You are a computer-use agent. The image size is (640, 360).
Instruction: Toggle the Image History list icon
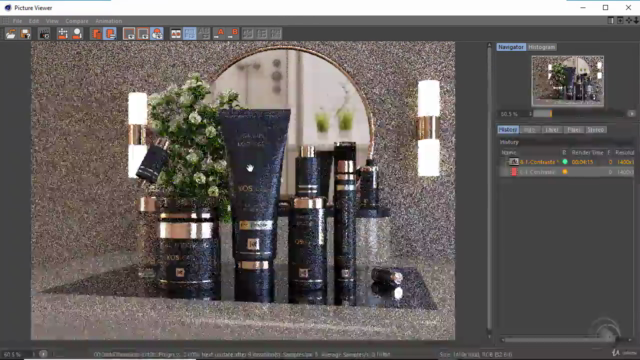coord(96,34)
